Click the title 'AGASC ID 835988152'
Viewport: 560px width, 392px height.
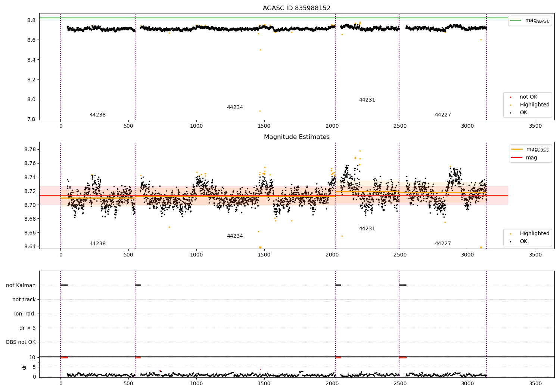(x=296, y=8)
